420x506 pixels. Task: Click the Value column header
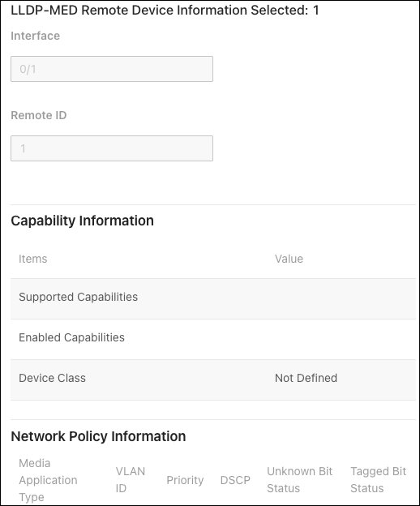[289, 259]
